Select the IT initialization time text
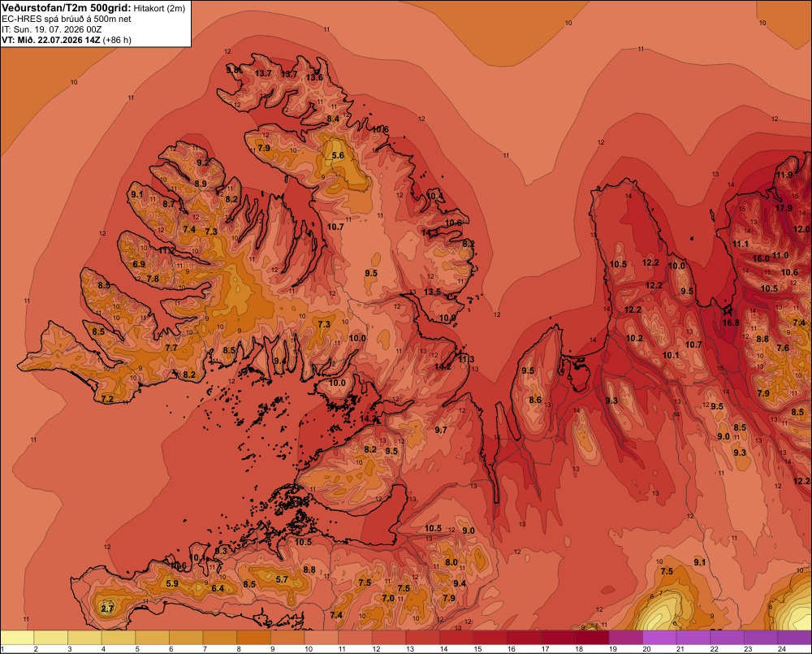812x654 pixels. [x=52, y=29]
